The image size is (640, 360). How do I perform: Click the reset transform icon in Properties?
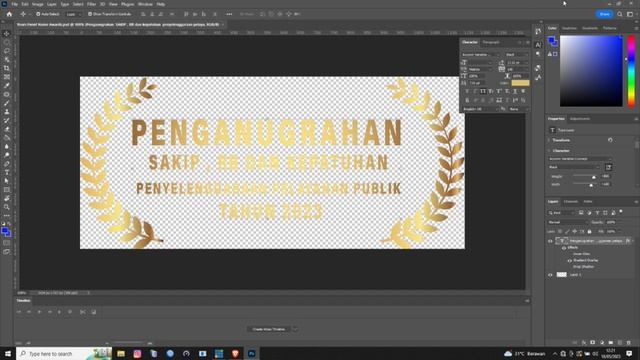[x=610, y=140]
